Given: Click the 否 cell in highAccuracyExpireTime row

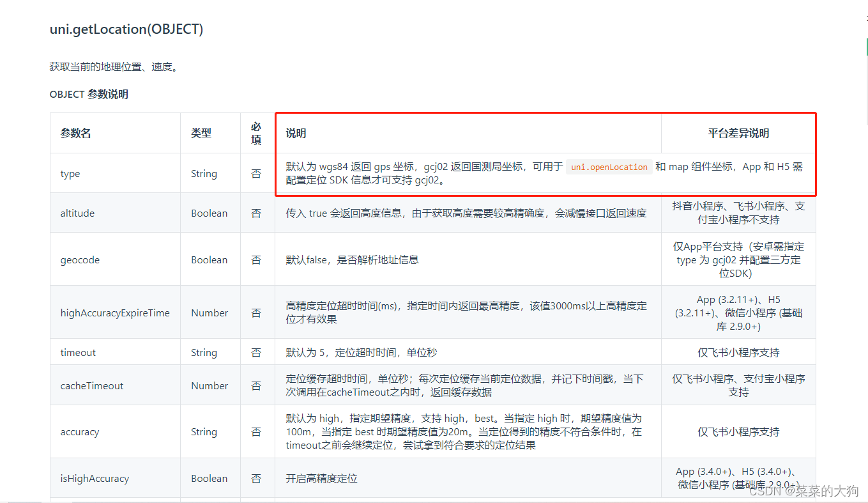Looking at the screenshot, I should click(256, 313).
